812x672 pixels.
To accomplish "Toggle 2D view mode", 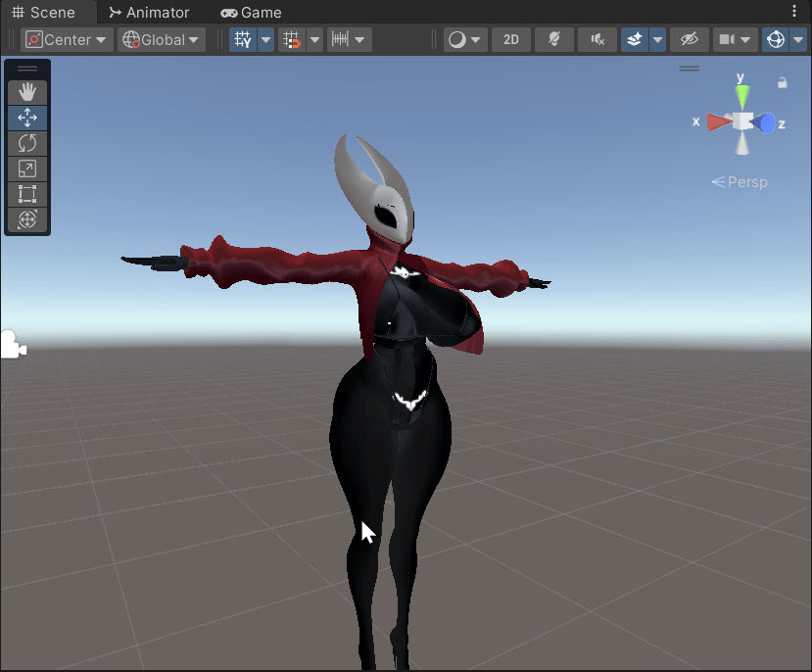I will (511, 40).
